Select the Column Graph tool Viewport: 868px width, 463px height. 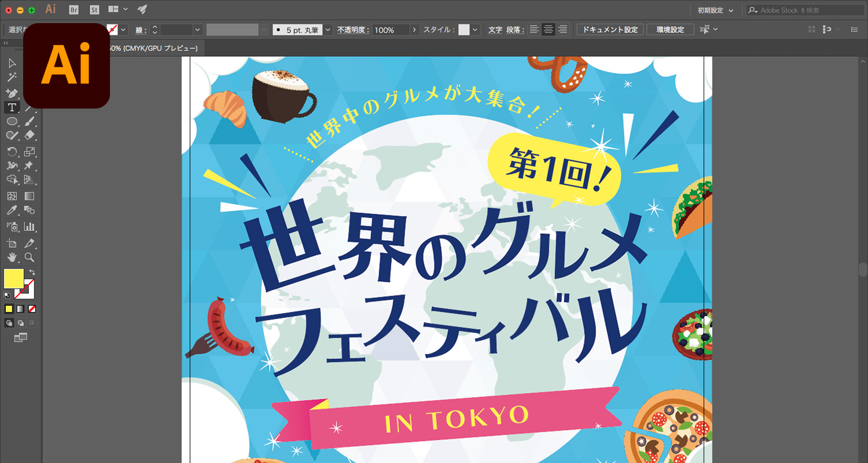pos(30,226)
